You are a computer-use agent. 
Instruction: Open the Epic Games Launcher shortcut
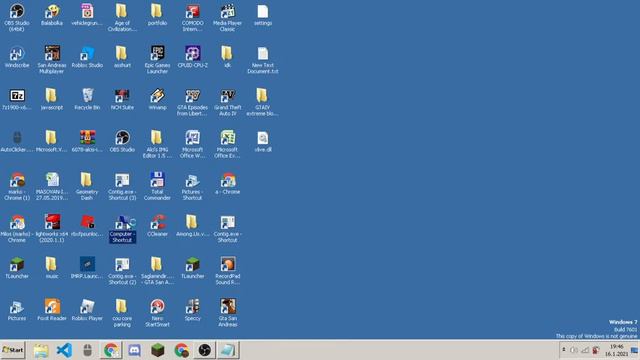(157, 60)
